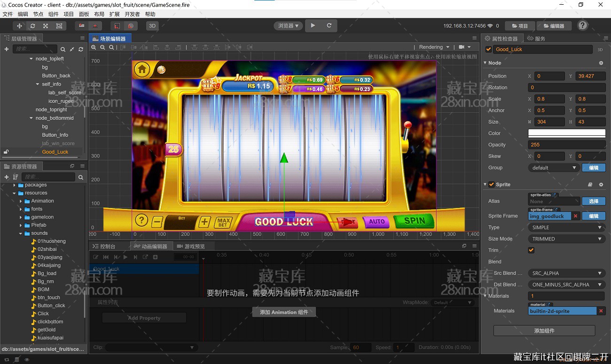Click the play preview button
This screenshot has width=611, height=364.
[313, 26]
